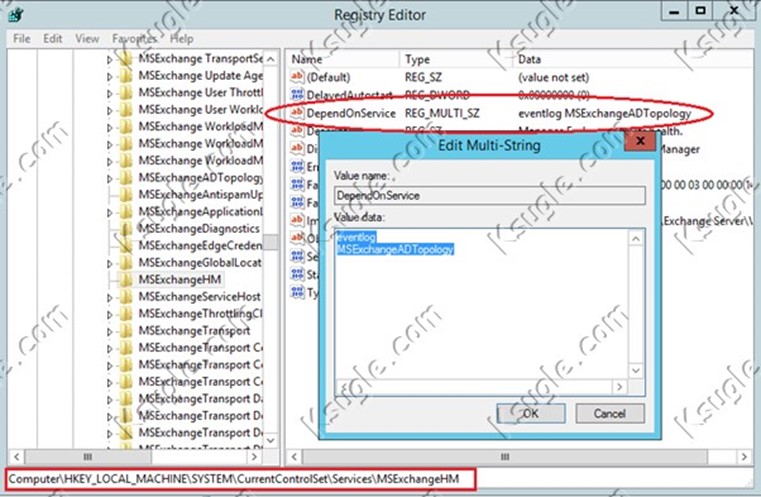
Task: Click folder icon of MSExchangeEdgeCreden key
Action: 126,246
